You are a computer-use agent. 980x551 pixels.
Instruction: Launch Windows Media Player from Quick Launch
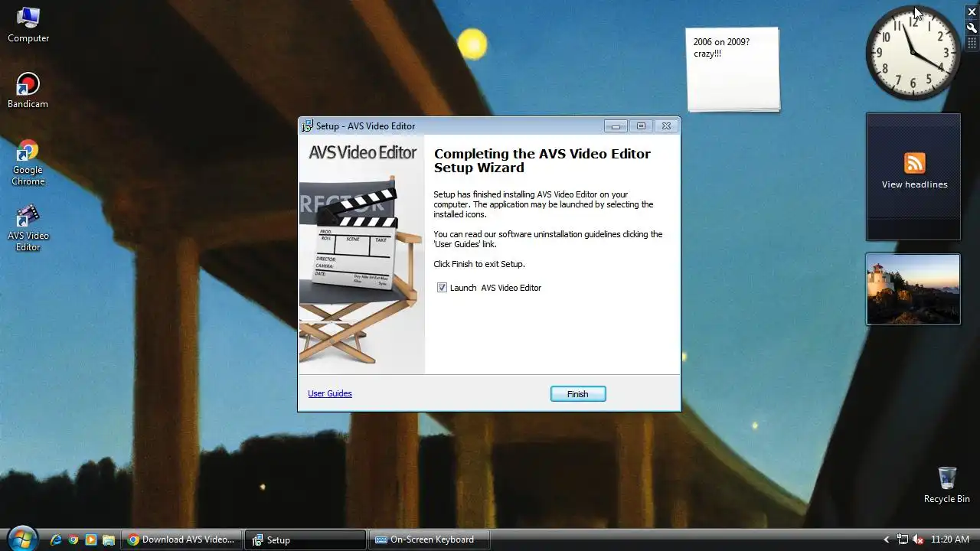91,540
